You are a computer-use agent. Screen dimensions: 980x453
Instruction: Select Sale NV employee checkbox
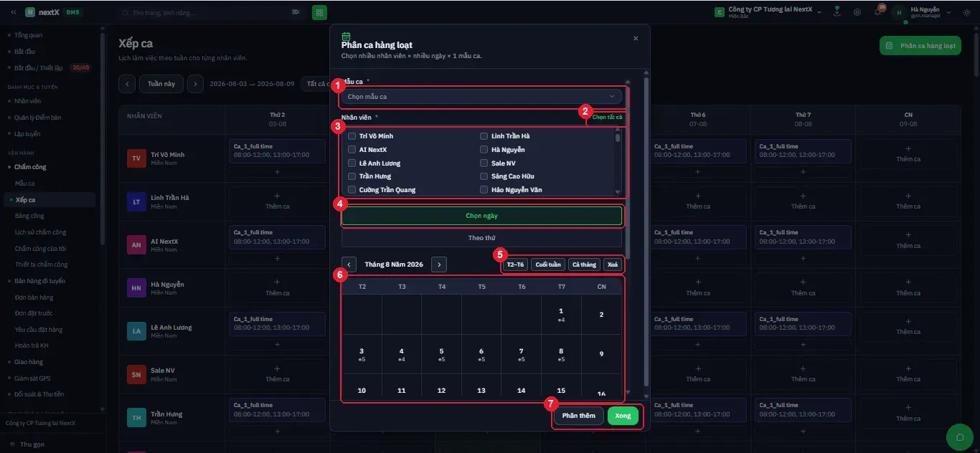(x=484, y=163)
